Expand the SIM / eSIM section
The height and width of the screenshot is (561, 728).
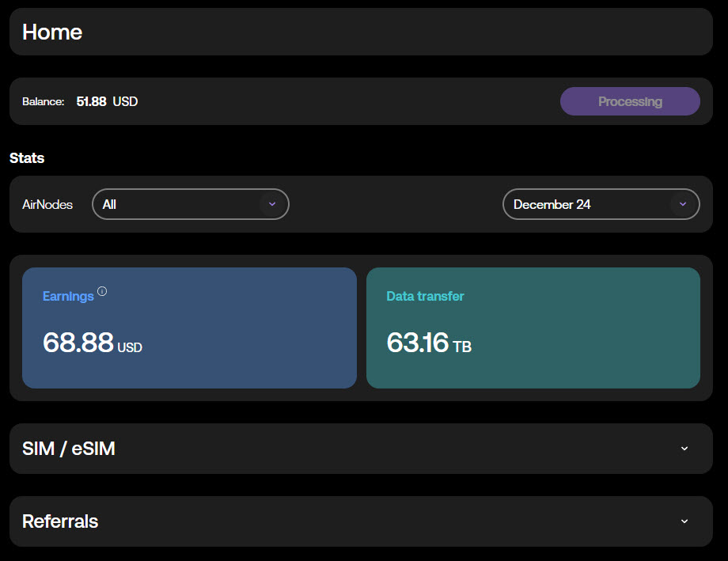(361, 448)
